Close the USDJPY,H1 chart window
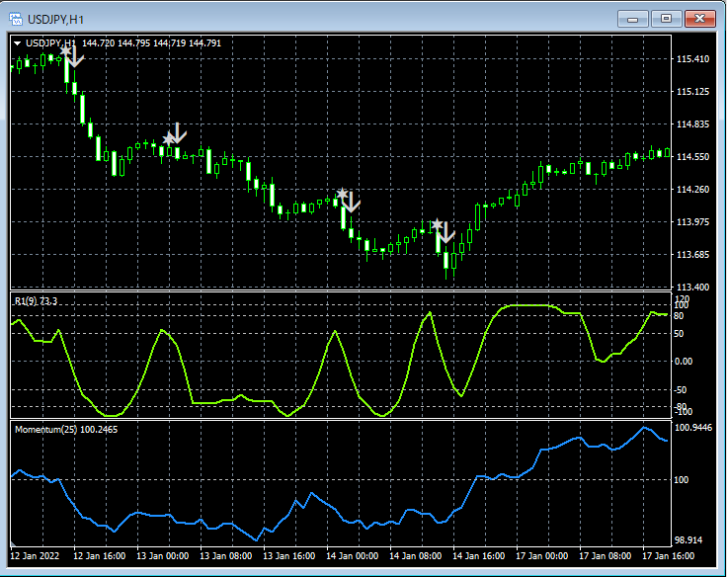This screenshot has width=728, height=577. [x=701, y=18]
